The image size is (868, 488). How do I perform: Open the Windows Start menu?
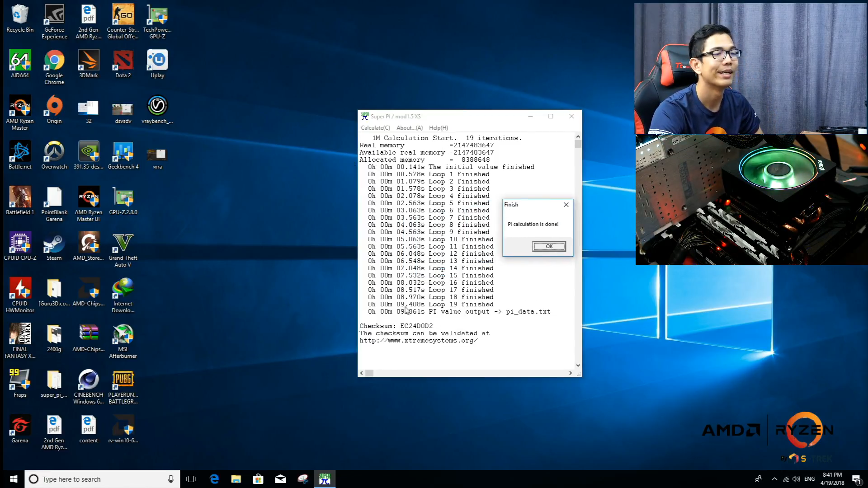13,479
